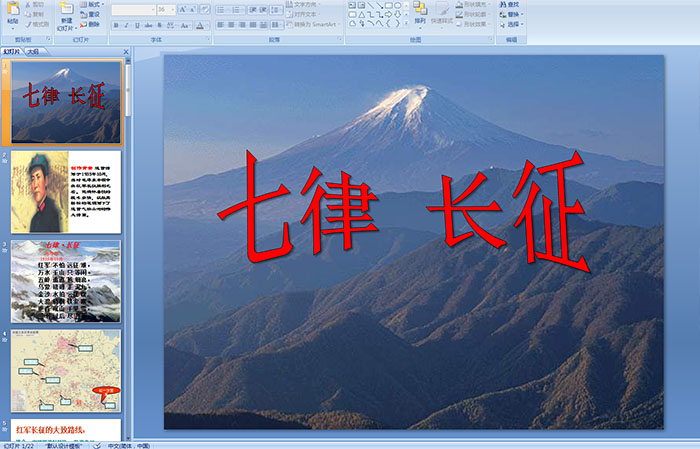
Task: Toggle Strikethrough (abc) formatting
Action: coord(148,25)
